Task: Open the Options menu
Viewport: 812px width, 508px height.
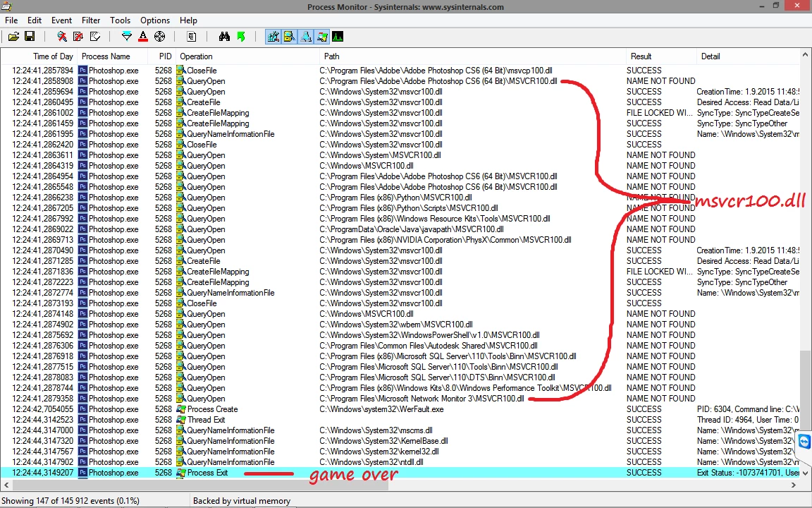Action: tap(155, 20)
